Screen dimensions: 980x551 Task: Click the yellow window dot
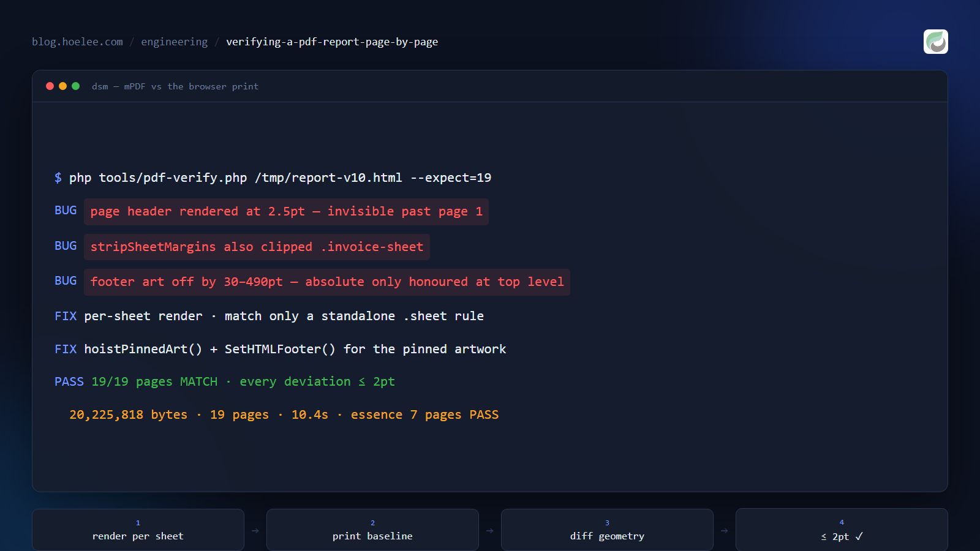coord(62,86)
